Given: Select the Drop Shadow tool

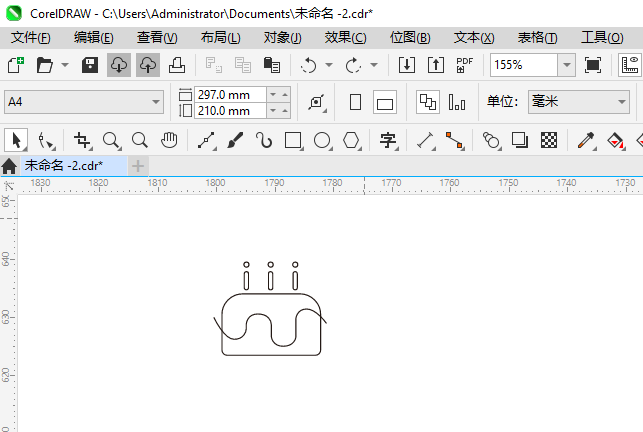Looking at the screenshot, I should tap(520, 140).
